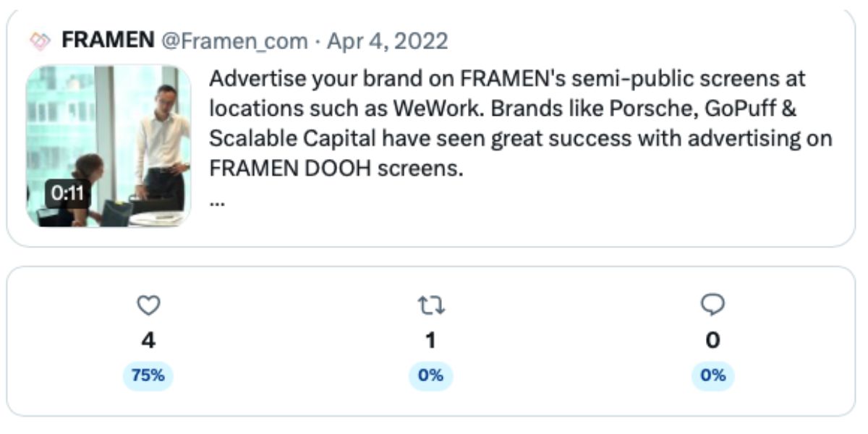Viewport: 868px width, 434px height.
Task: Click the reply speech bubble icon
Action: 712,305
